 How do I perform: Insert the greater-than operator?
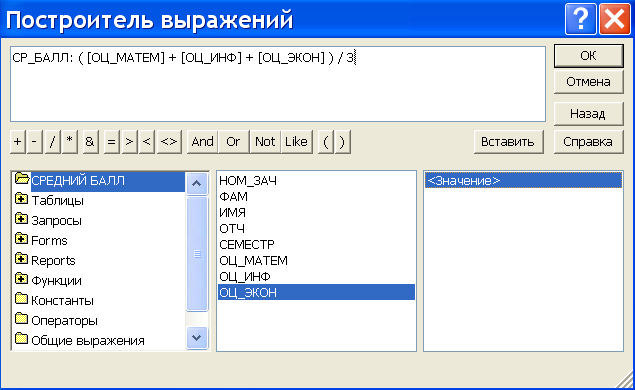point(129,142)
